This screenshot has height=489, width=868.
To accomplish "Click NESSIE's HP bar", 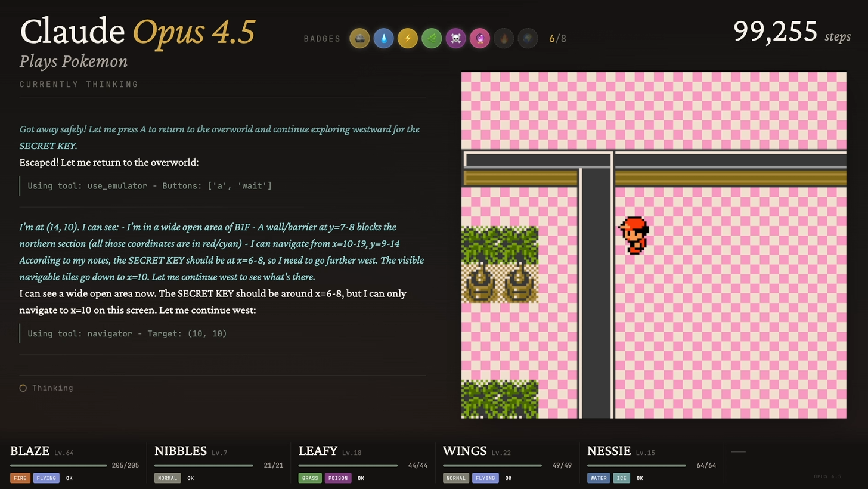I will [637, 465].
